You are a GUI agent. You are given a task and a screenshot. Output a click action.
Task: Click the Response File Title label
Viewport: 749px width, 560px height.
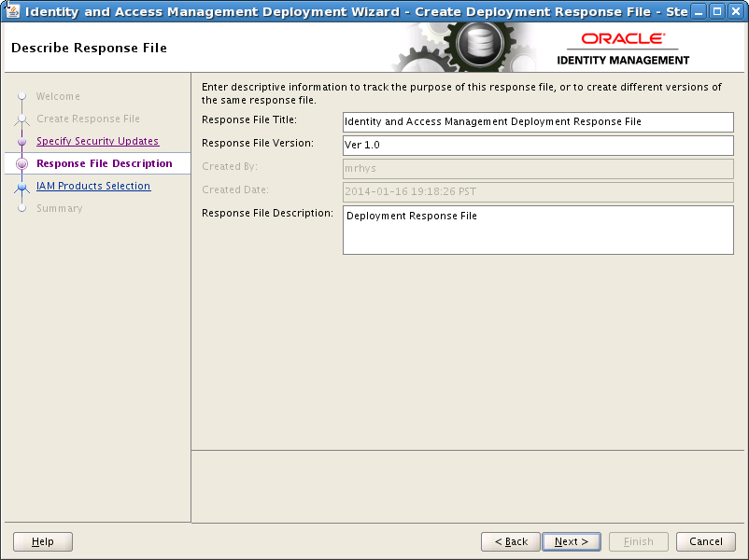coord(249,119)
